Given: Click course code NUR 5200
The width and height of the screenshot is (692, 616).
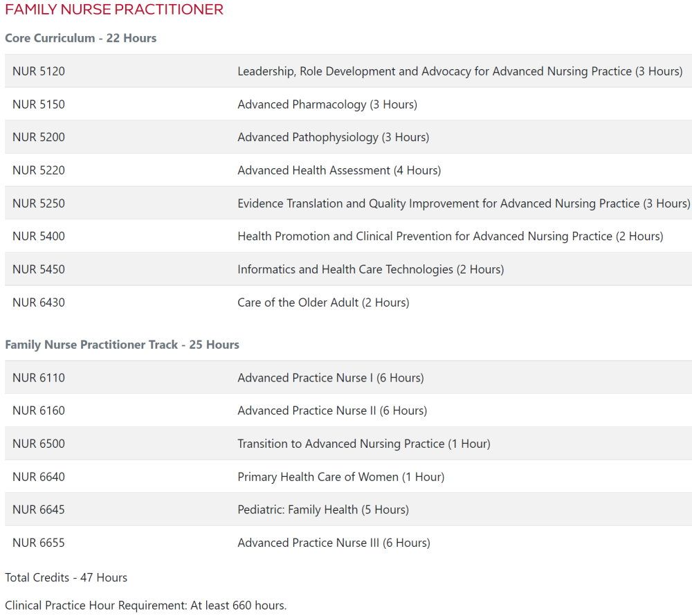Looking at the screenshot, I should pyautogui.click(x=39, y=137).
